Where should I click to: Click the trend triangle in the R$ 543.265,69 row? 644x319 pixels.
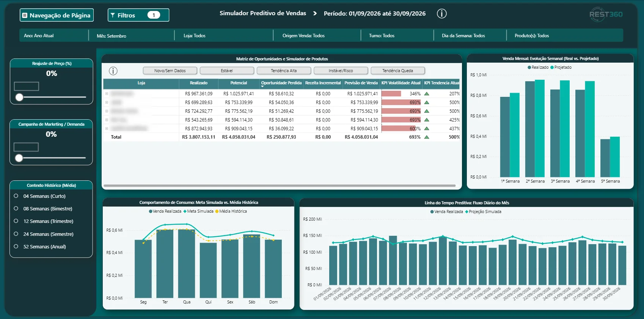[x=427, y=120]
